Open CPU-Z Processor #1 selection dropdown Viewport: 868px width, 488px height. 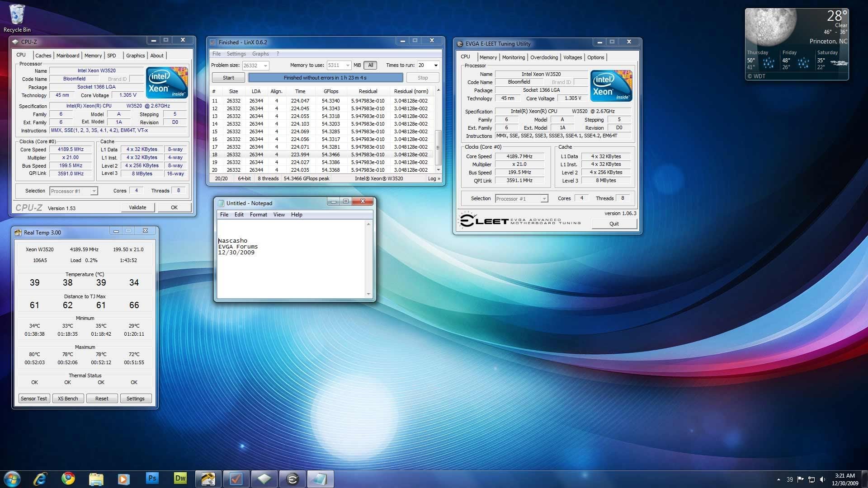coord(94,191)
